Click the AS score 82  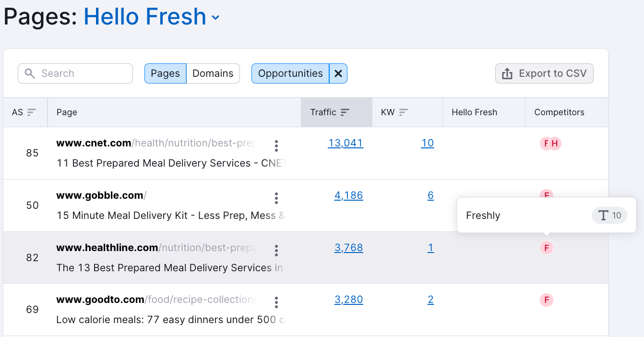coord(32,258)
